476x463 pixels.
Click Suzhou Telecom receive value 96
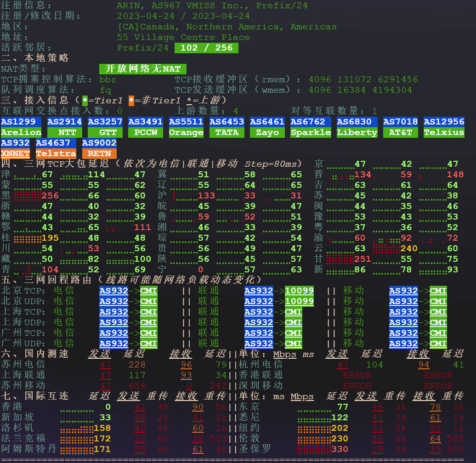pyautogui.click(x=187, y=365)
